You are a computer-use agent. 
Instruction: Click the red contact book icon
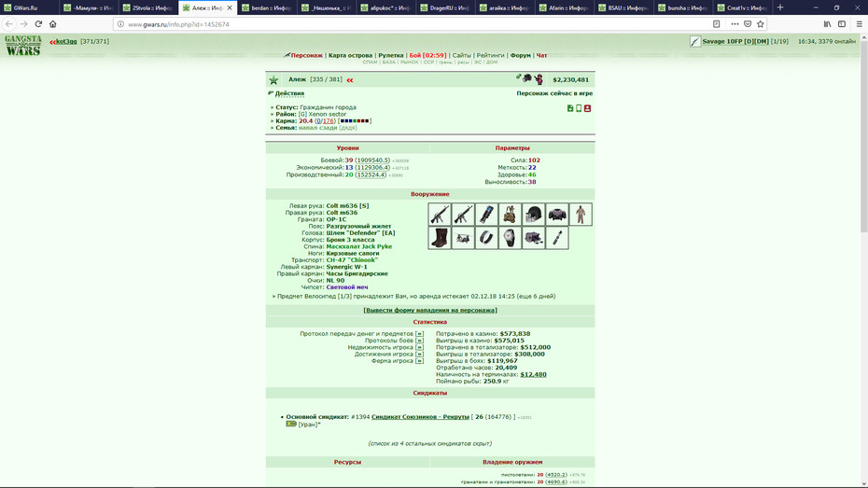[587, 108]
